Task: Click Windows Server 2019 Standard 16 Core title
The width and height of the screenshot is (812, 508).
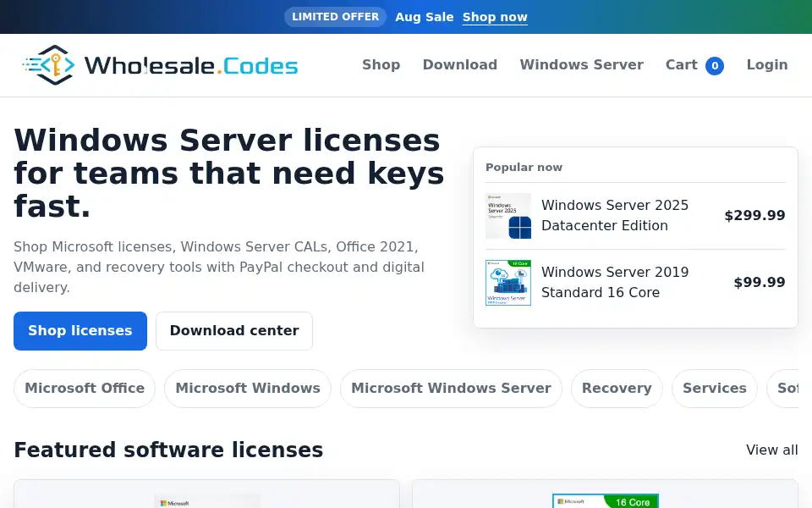Action: [x=615, y=283]
